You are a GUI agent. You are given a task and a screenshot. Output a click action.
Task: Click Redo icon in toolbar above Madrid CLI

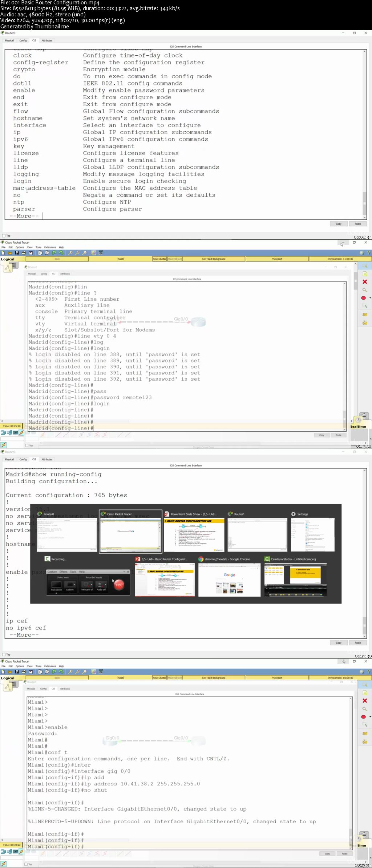point(61,253)
